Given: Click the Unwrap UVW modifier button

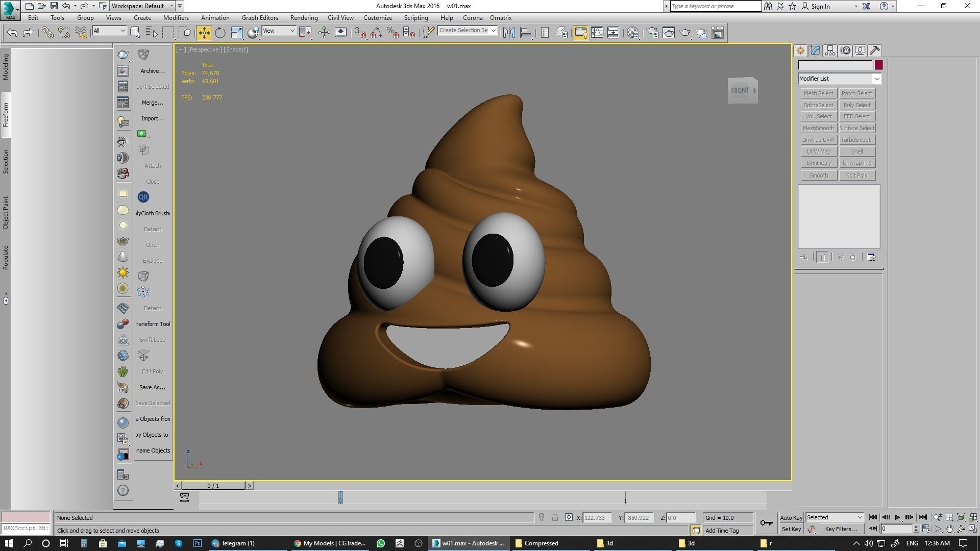Looking at the screenshot, I should [818, 140].
